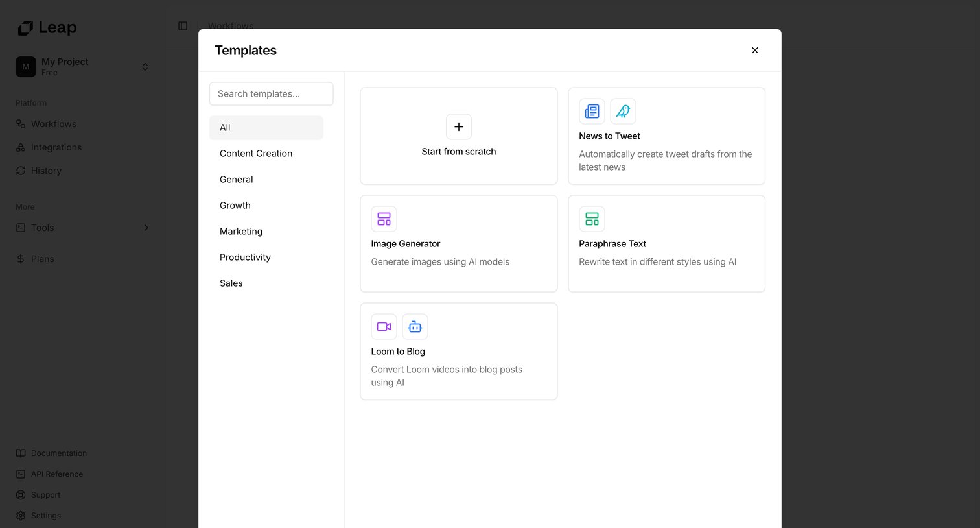Select the Content Creation category
The height and width of the screenshot is (528, 980).
(x=266, y=154)
